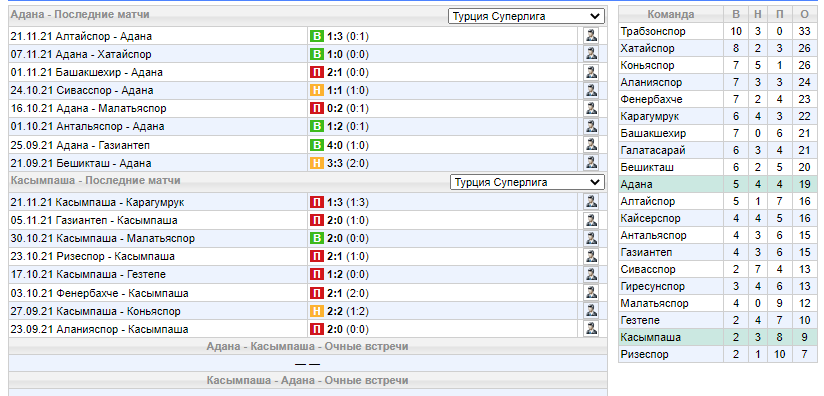This screenshot has width=824, height=396.
Task: Click details icon for Фенербахче - Касымпаша
Action: pyautogui.click(x=591, y=293)
